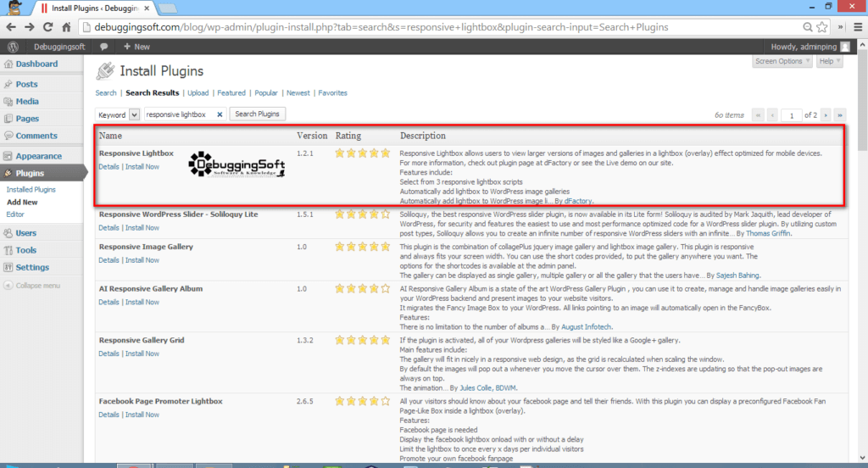Screen dimensions: 868x468
Task: Click the Pages sidebar icon
Action: click(x=8, y=119)
